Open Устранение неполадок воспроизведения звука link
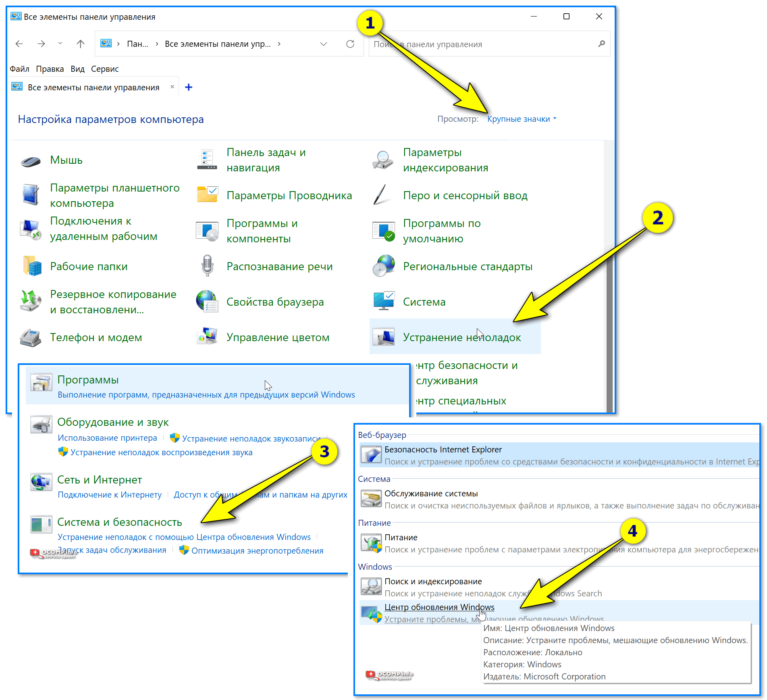 click(161, 452)
